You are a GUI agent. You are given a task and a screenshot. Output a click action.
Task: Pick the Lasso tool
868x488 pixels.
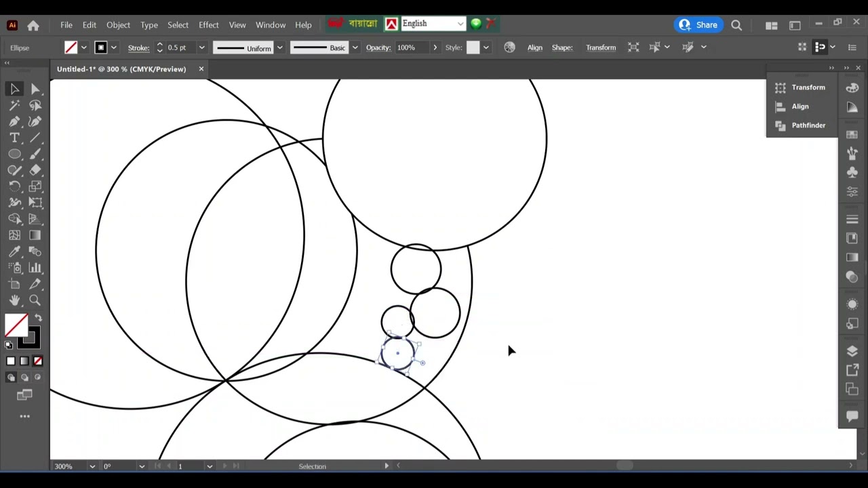(35, 105)
